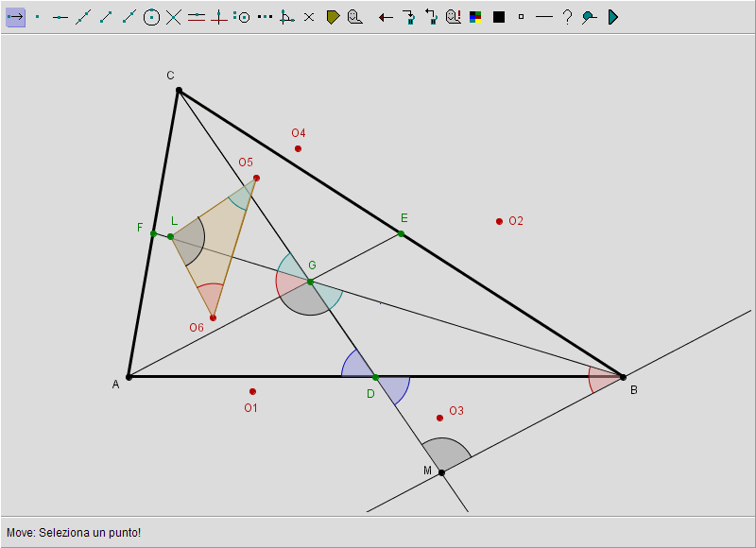Change point style via small square icon

[521, 17]
